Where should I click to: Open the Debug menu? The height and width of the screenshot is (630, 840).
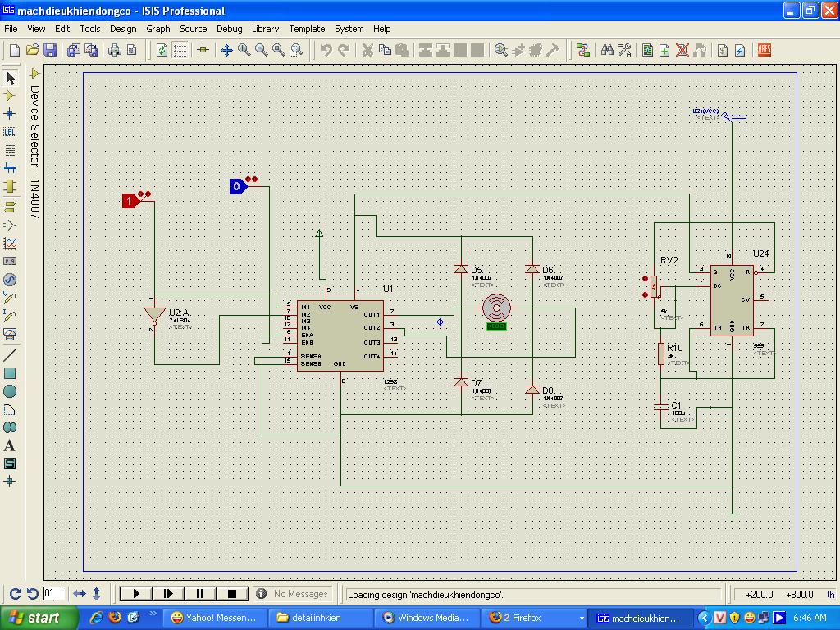pos(229,29)
